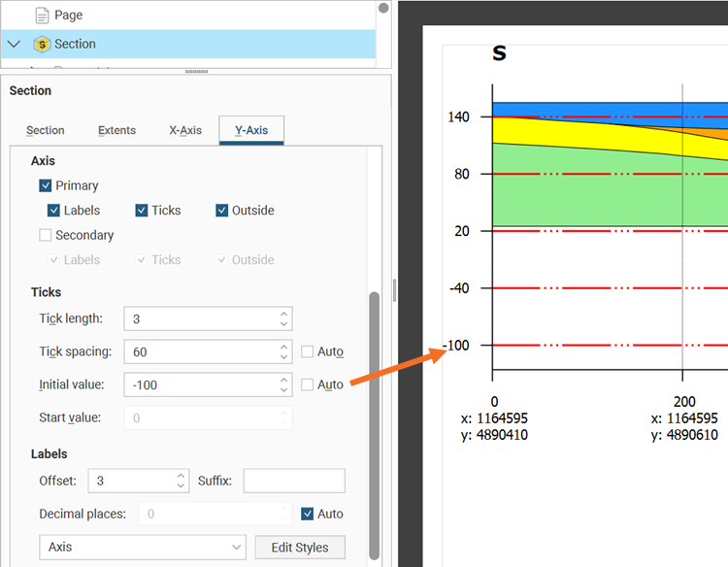Click the Tick spacing value field
The height and width of the screenshot is (567, 728).
199,351
